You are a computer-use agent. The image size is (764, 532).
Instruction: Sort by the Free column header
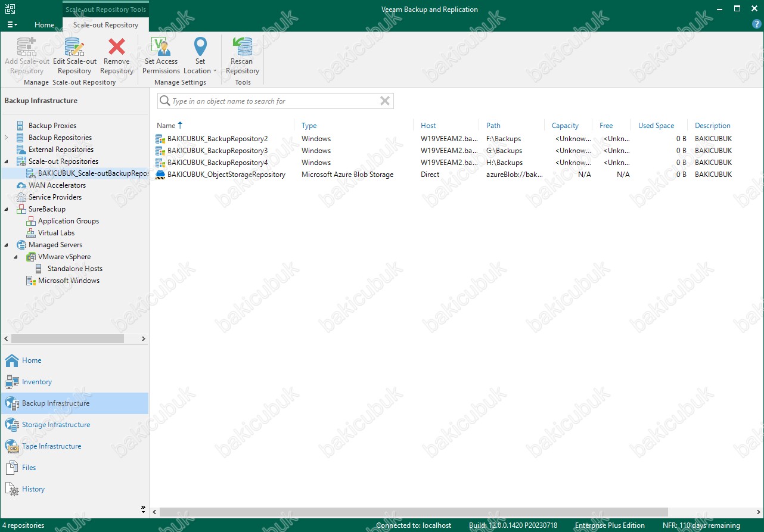606,126
